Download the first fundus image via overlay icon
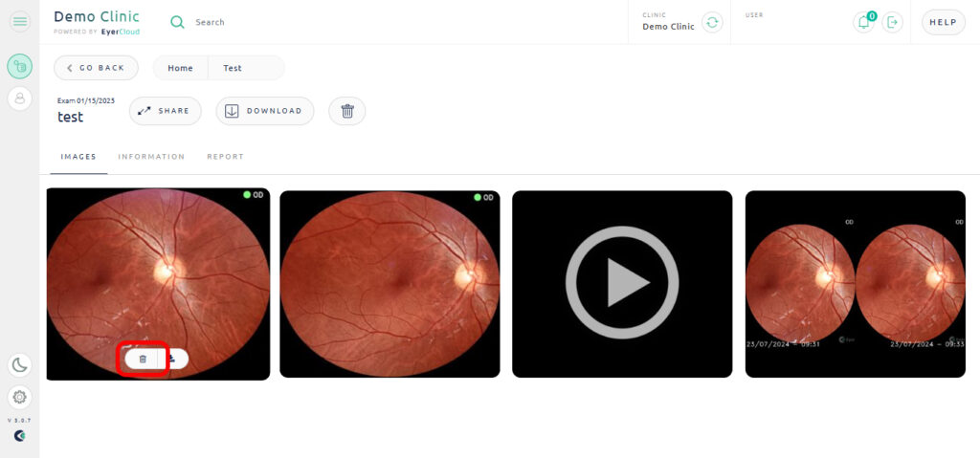This screenshot has width=980, height=458. coord(172,359)
